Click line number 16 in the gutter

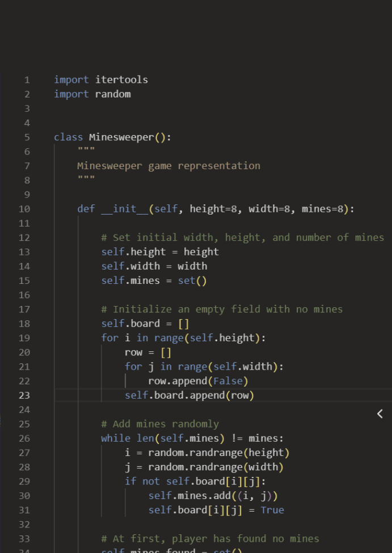[24, 295]
